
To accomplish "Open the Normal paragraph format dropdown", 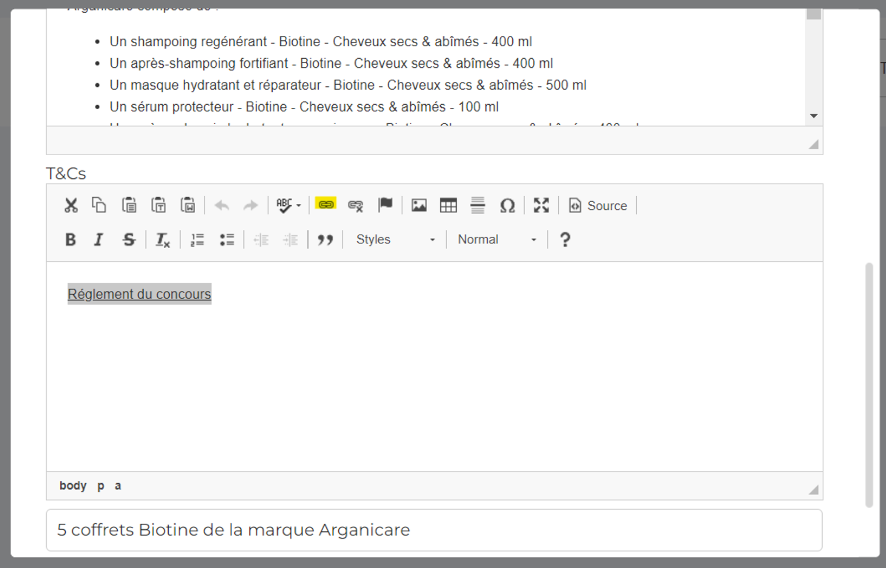I will [x=497, y=239].
